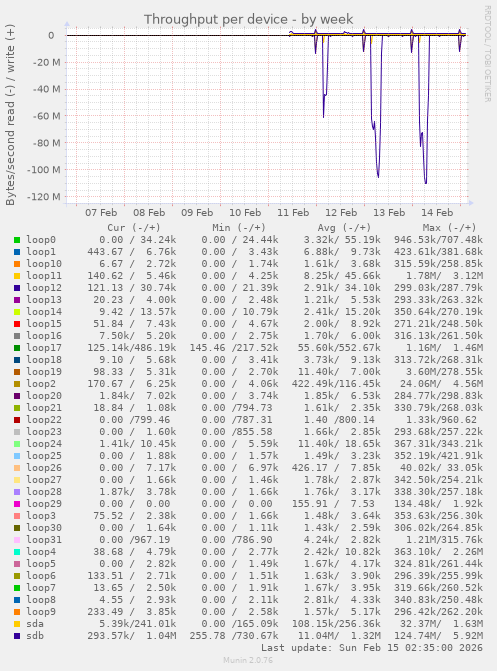Click the Avg (-/+) column header

pyautogui.click(x=344, y=228)
